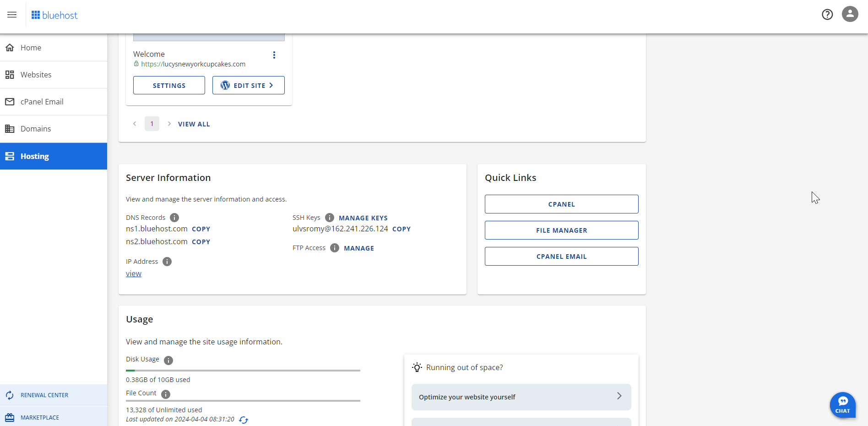
Task: Navigate to Domains in the sidebar
Action: [36, 129]
